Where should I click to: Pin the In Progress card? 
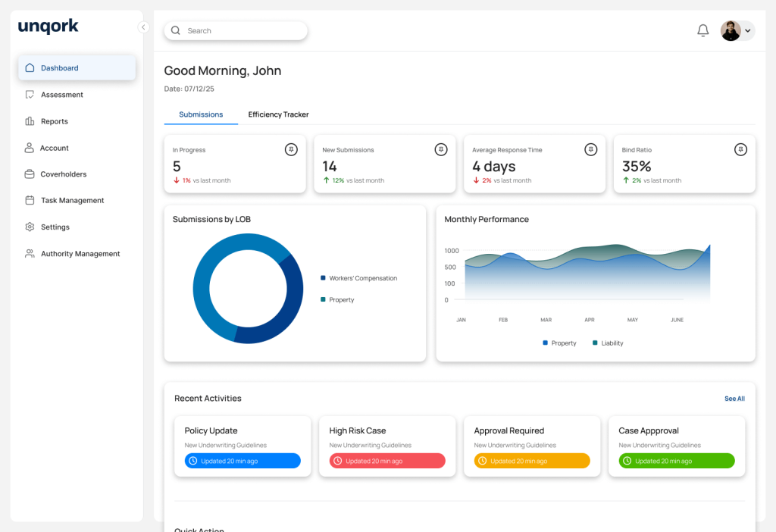tap(291, 150)
